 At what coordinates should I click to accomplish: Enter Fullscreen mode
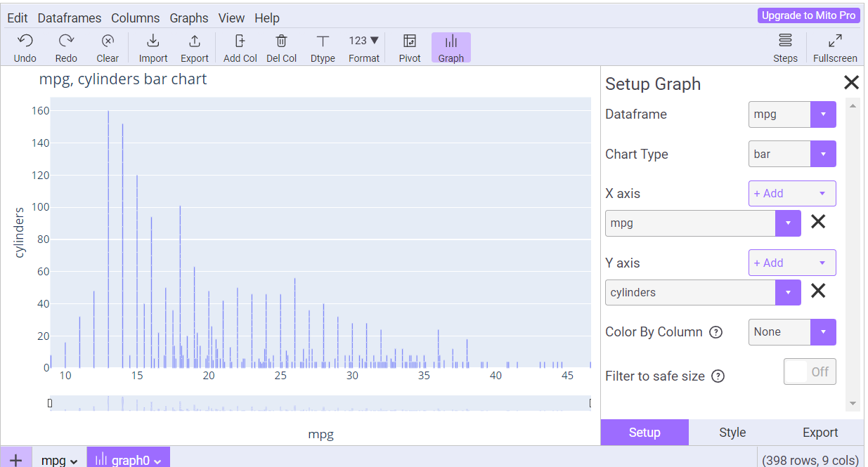(835, 41)
